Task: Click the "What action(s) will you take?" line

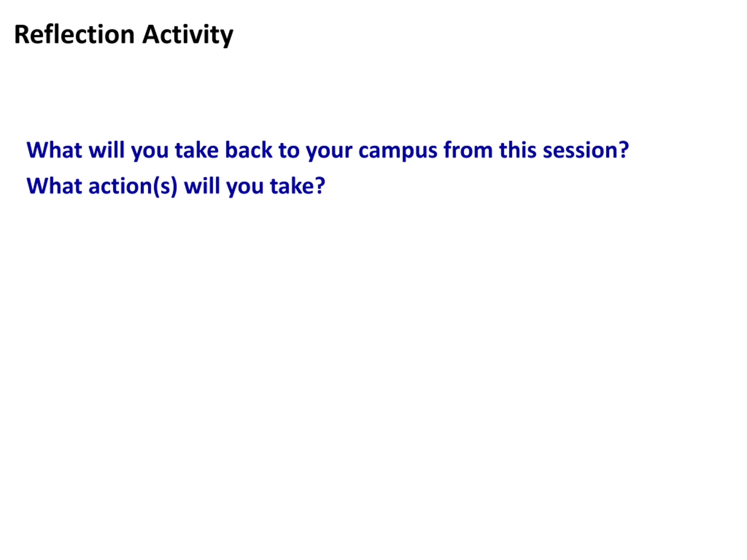Action: [176, 187]
